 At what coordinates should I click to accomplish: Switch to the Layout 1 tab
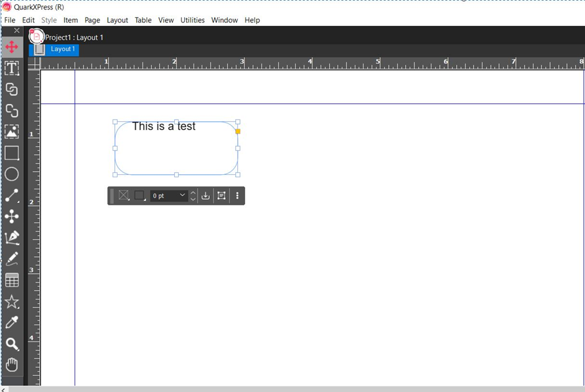[x=62, y=49]
